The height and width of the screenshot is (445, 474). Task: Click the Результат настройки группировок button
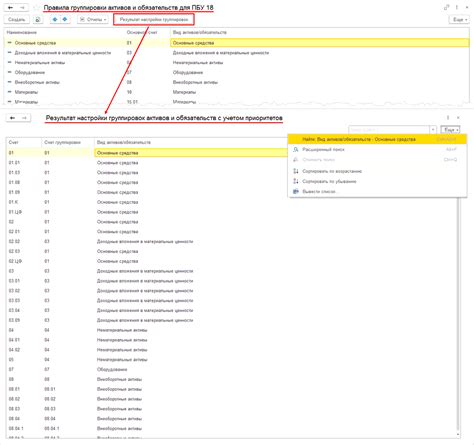tap(154, 20)
